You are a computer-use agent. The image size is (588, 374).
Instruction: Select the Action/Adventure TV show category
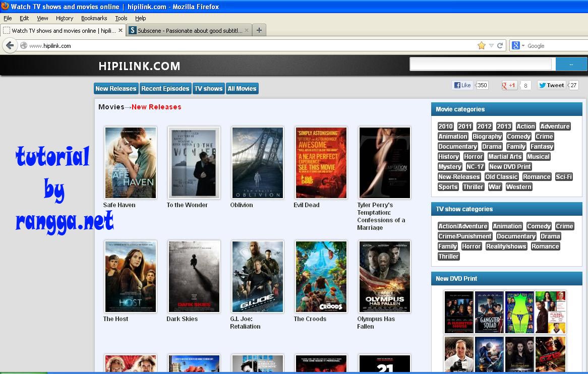click(463, 226)
